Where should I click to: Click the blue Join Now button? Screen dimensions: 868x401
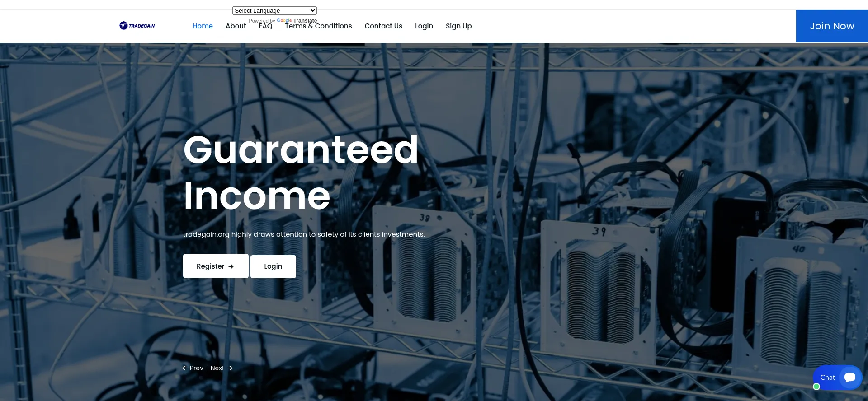[x=832, y=26]
